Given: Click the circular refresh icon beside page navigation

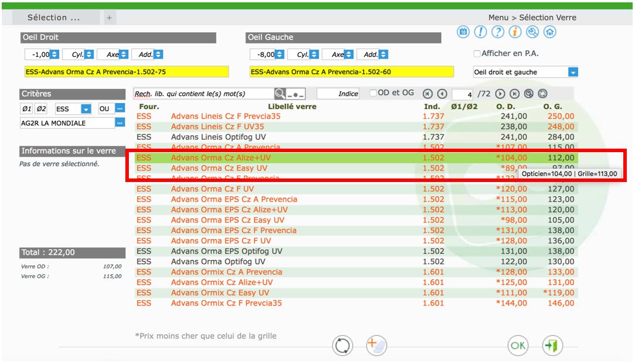Looking at the screenshot, I should coord(542,94).
